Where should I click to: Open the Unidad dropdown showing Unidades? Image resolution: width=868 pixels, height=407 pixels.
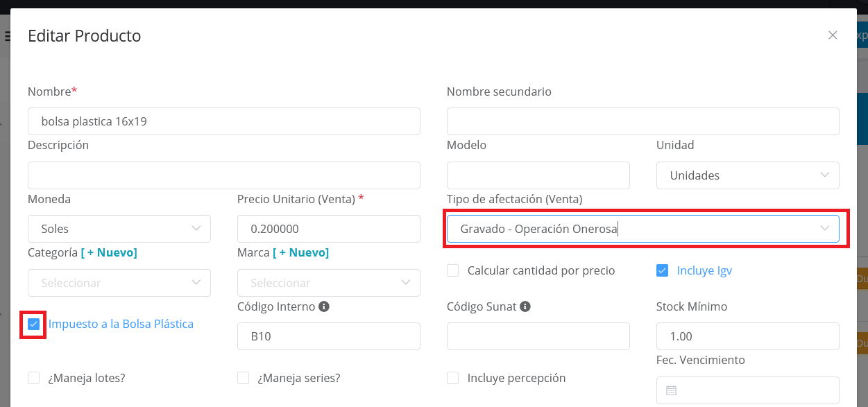coord(747,175)
